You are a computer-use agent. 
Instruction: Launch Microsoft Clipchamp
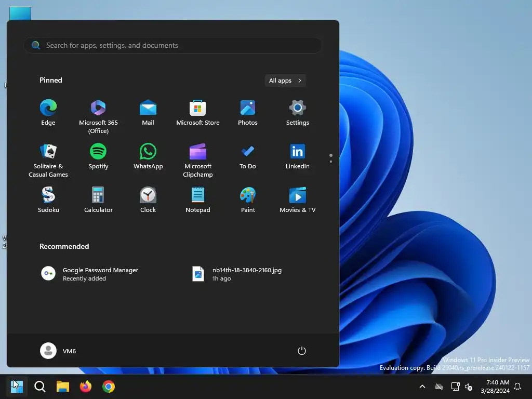point(198,160)
